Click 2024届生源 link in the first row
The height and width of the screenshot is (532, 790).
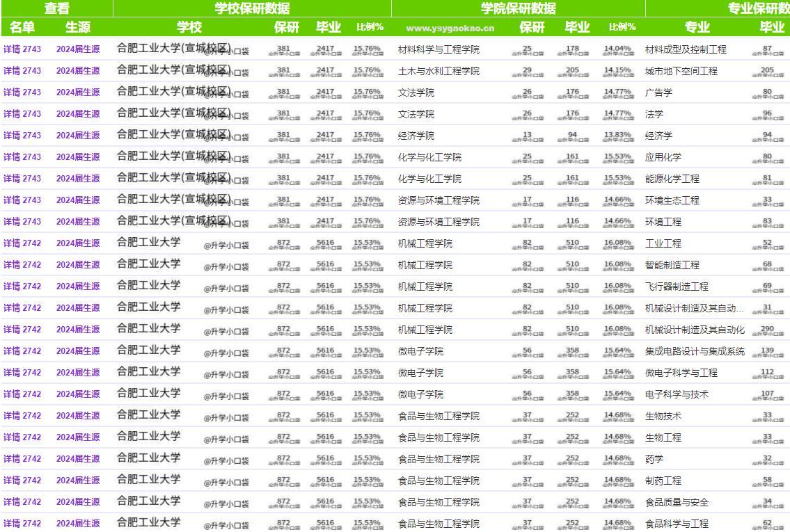coord(79,49)
